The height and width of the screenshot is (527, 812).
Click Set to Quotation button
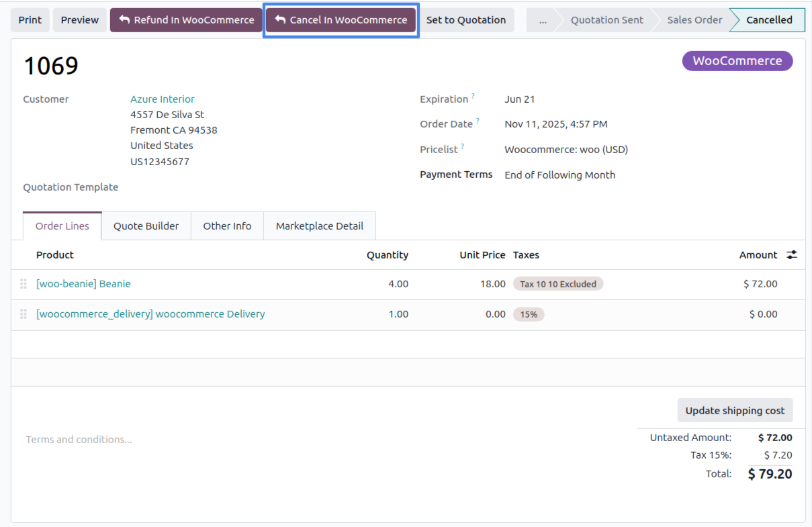[466, 20]
